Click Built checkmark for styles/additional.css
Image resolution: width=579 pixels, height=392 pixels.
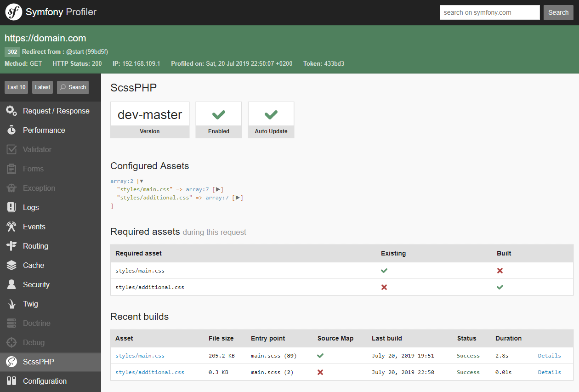(500, 287)
